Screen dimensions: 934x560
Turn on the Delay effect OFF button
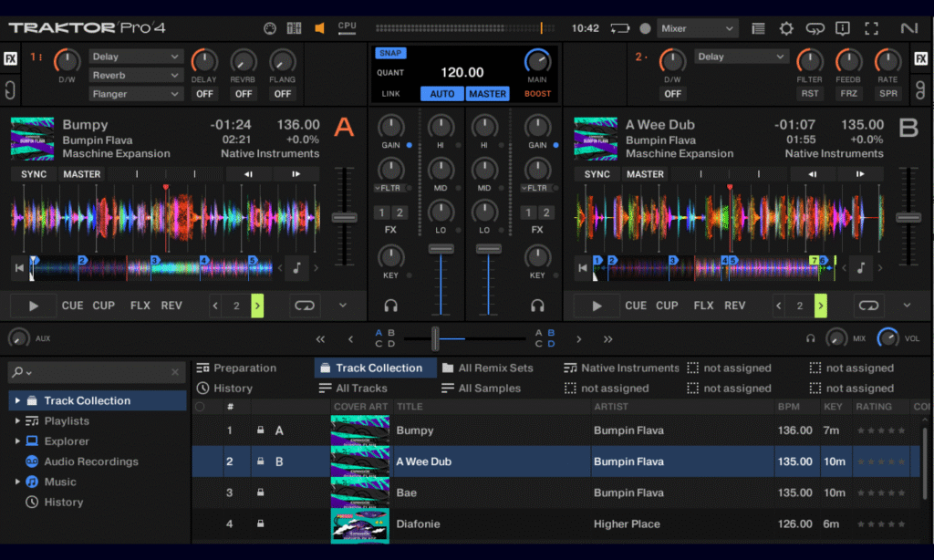(204, 94)
